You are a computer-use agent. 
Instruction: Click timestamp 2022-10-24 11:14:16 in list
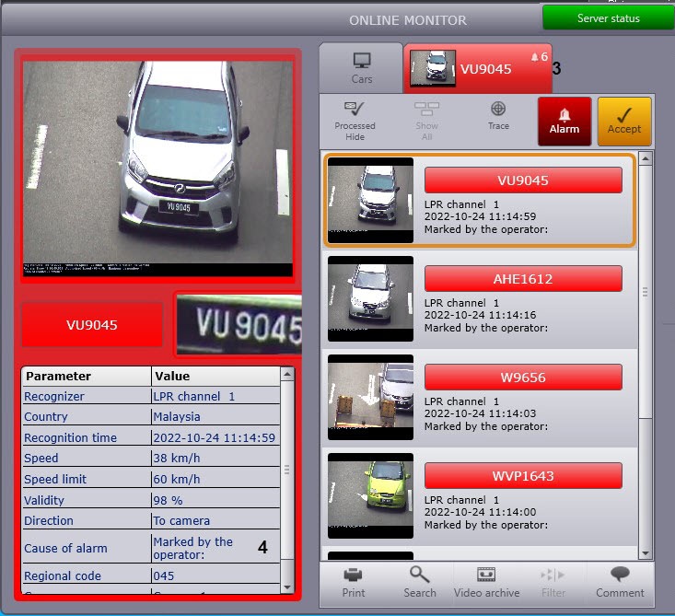point(480,315)
